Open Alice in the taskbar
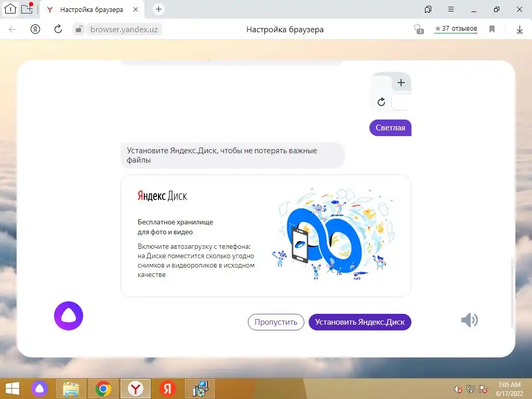This screenshot has width=532, height=399. click(39, 389)
